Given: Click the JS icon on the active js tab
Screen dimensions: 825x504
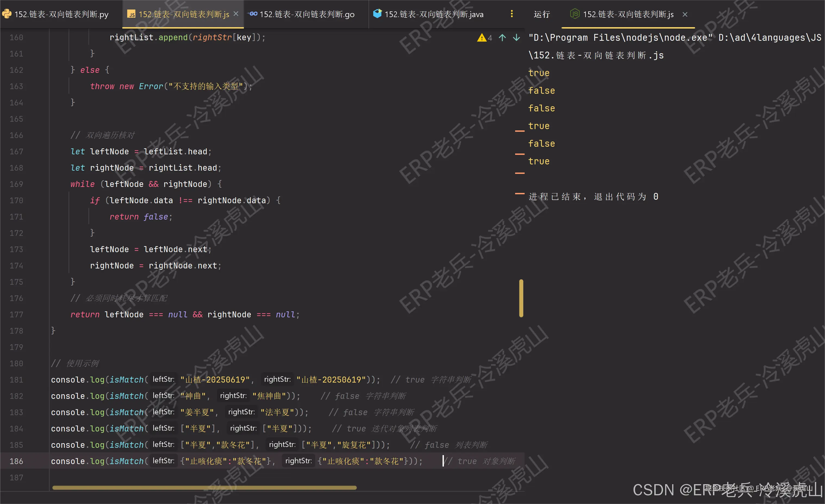Looking at the screenshot, I should [x=131, y=14].
